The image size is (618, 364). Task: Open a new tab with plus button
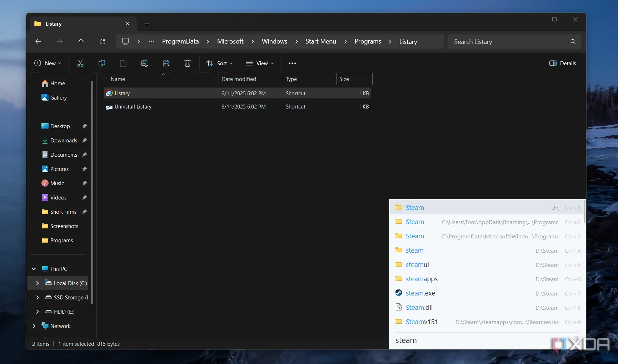click(147, 24)
